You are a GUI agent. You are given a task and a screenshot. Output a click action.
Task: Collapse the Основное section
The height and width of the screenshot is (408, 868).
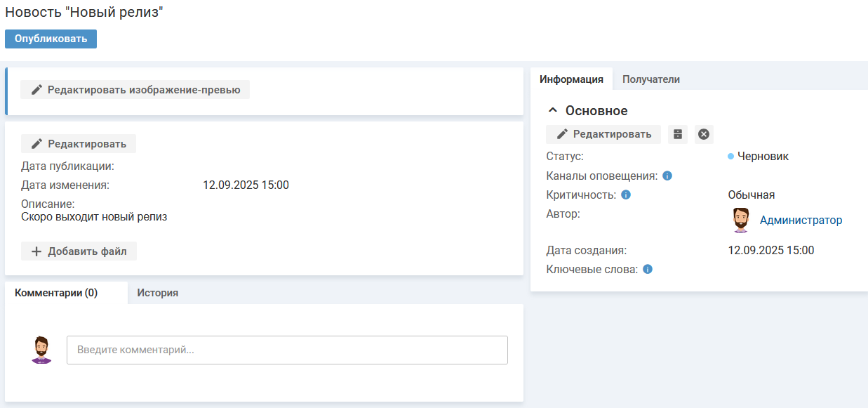(x=553, y=111)
